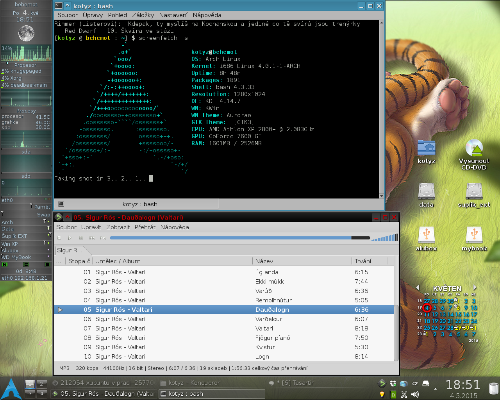This screenshot has width=500, height=400.
Task: Select the Sigur R playlist tab
Action: [68, 250]
